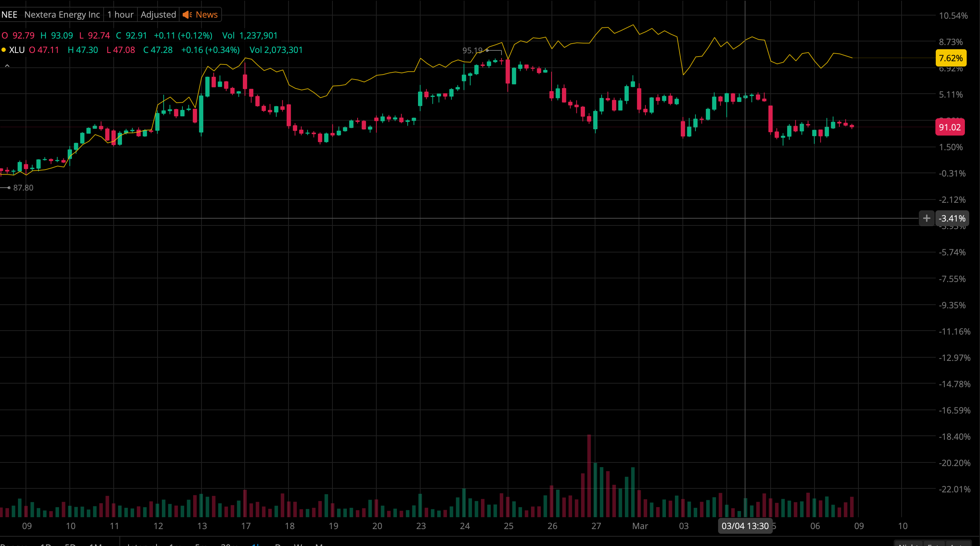This screenshot has height=546, width=980.
Task: Click the 95.19 high price marker
Action: (x=472, y=50)
